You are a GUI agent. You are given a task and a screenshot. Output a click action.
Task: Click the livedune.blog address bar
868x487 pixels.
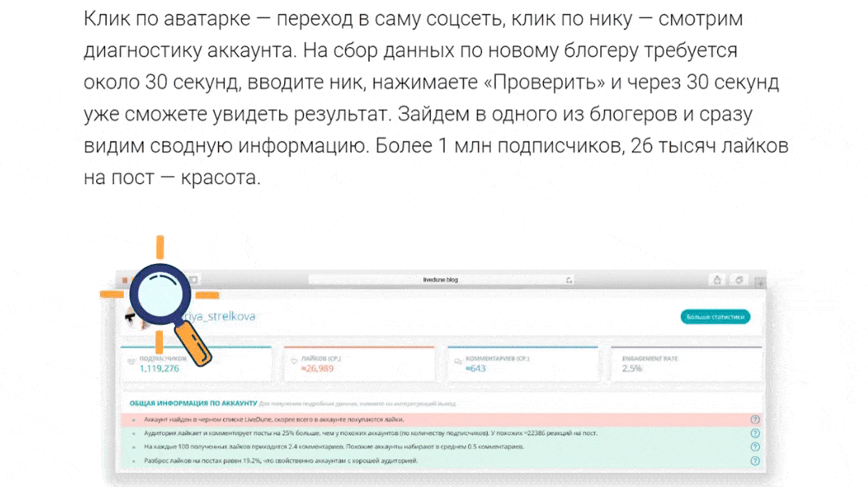441,280
